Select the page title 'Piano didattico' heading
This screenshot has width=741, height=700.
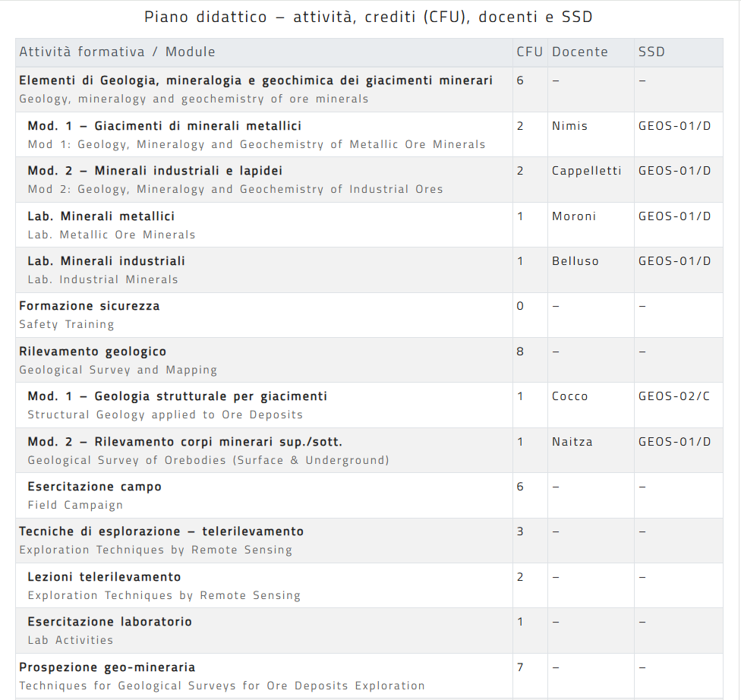(369, 17)
